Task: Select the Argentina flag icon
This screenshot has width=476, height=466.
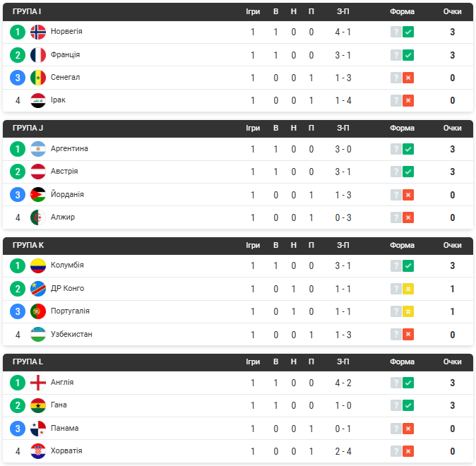Action: click(x=38, y=149)
